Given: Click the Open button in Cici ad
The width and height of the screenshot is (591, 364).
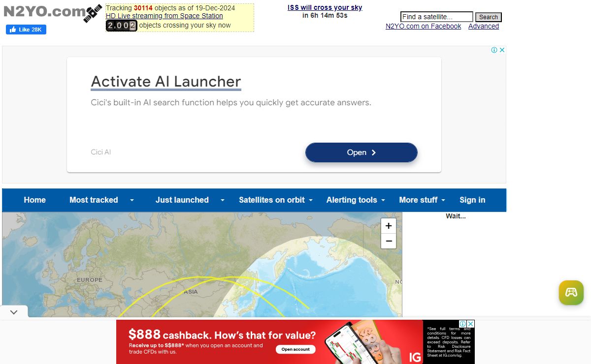Looking at the screenshot, I should tap(361, 152).
